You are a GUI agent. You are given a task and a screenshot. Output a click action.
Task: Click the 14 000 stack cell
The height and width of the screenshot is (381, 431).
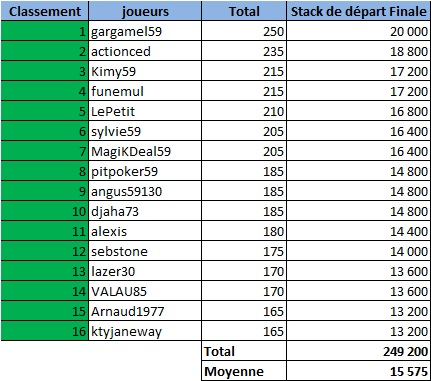click(x=358, y=251)
